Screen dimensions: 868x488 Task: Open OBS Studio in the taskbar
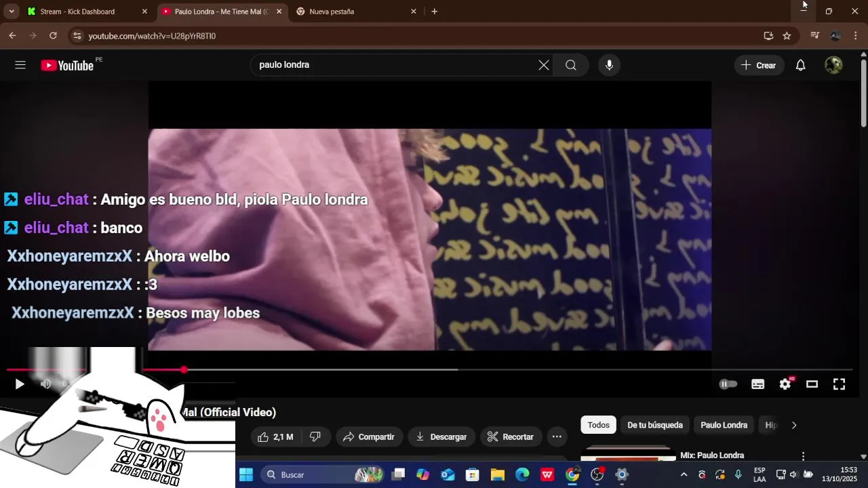[597, 474]
